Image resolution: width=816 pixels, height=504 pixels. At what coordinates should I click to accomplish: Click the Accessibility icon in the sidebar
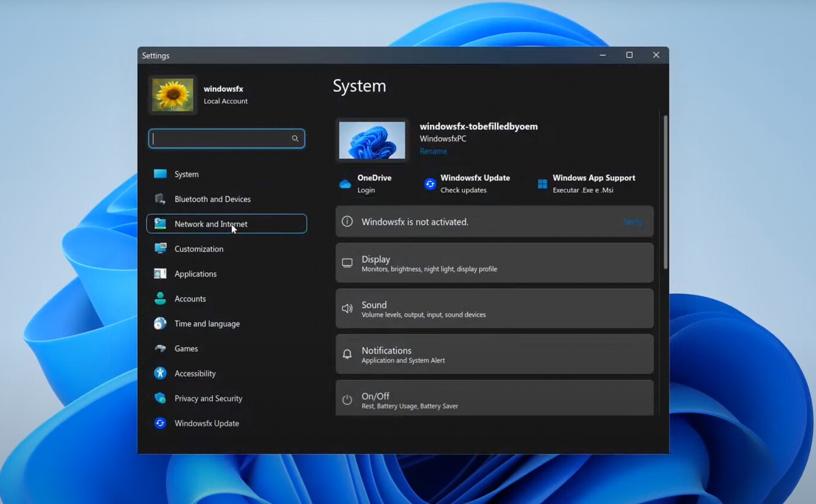coord(159,373)
